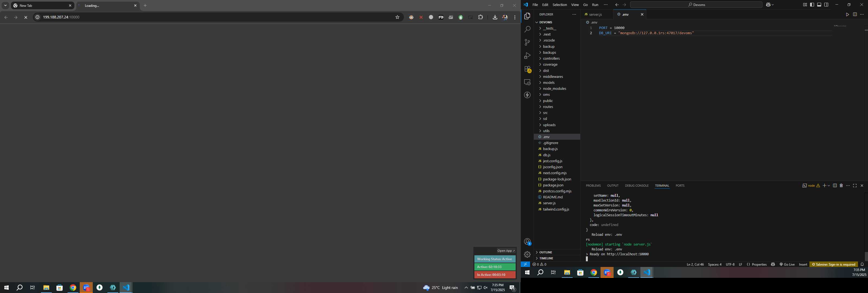Toggle secondary side bar visibility
This screenshot has width=868, height=293.
(826, 5)
